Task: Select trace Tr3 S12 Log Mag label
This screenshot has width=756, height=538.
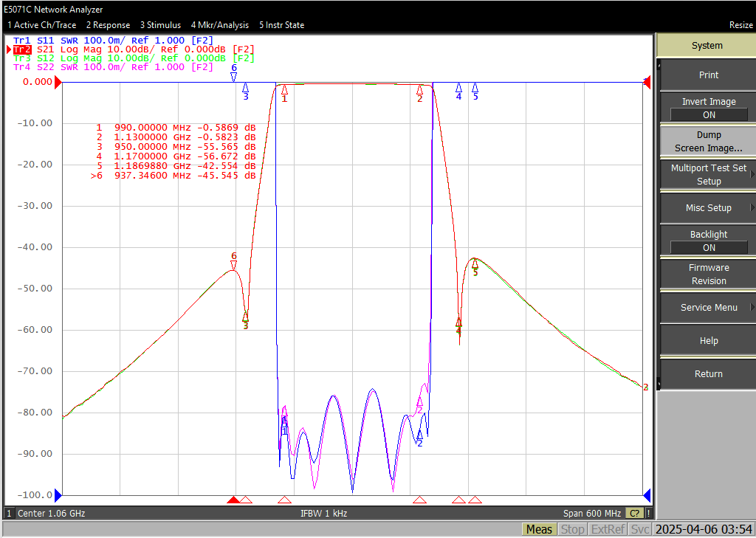Action: pos(133,58)
